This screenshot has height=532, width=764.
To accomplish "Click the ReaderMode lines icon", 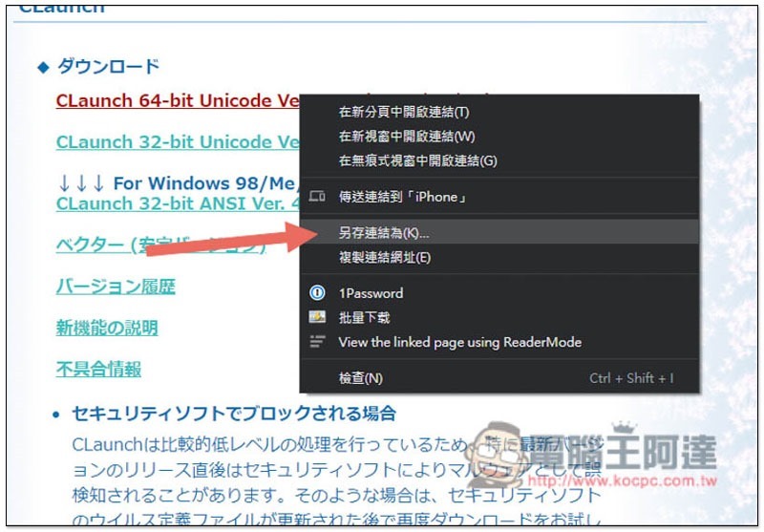I will click(317, 342).
